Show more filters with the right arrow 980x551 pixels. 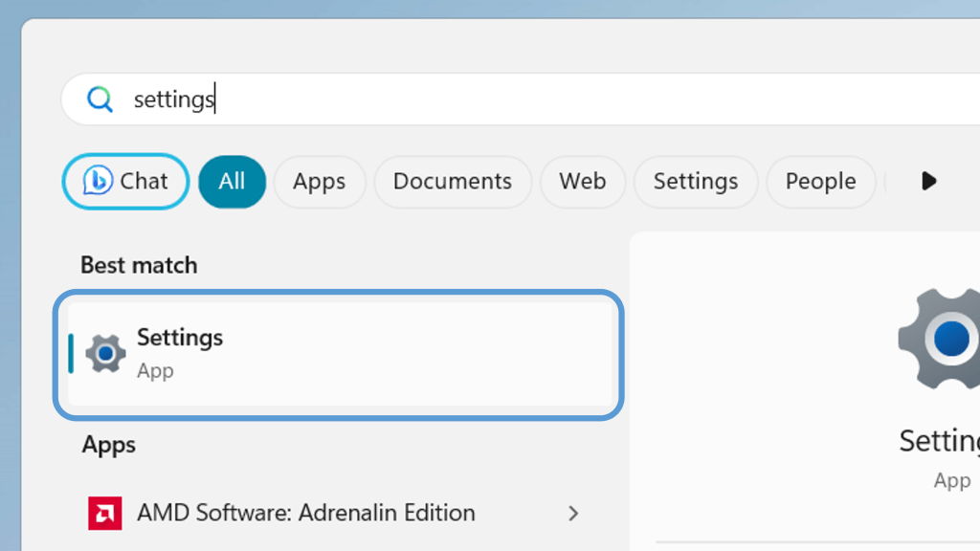point(928,182)
